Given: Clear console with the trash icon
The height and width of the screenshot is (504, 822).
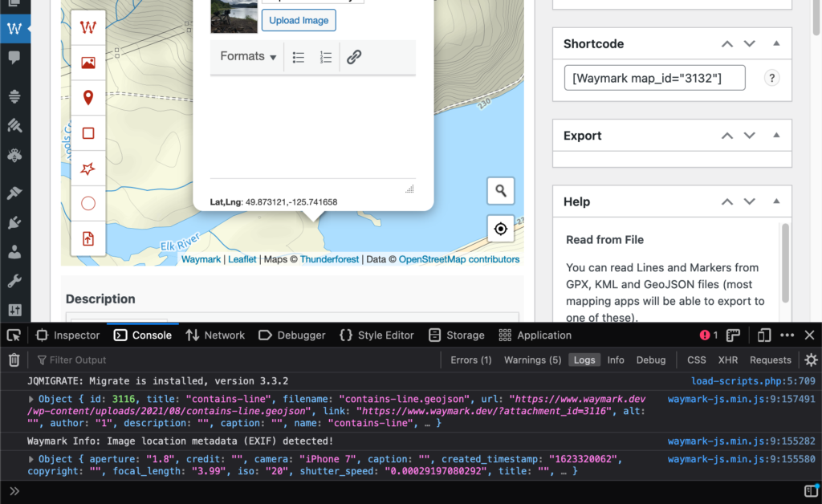Looking at the screenshot, I should tap(14, 360).
